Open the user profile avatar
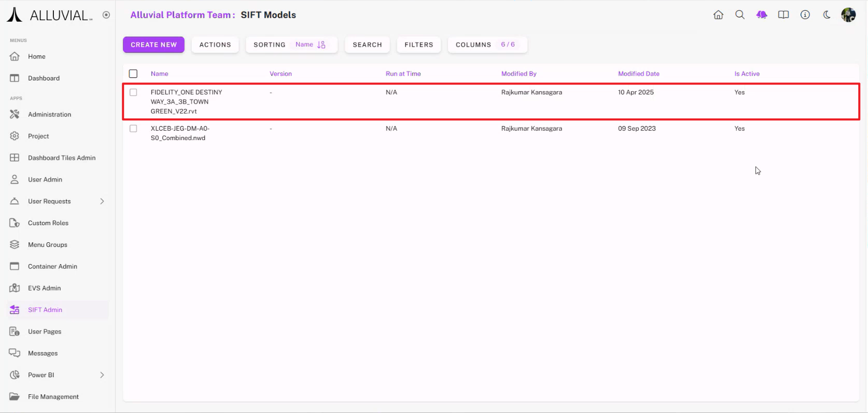Image resolution: width=868 pixels, height=413 pixels. click(848, 15)
